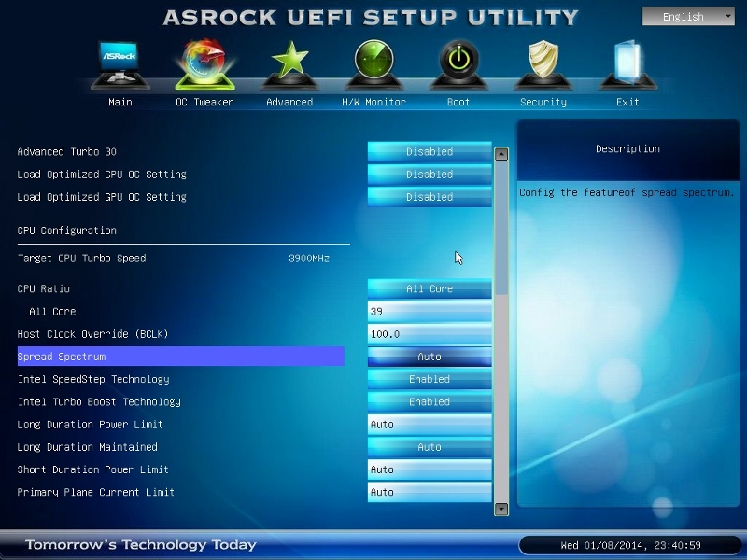
Task: Click the spread spectrum description text
Action: click(627, 192)
